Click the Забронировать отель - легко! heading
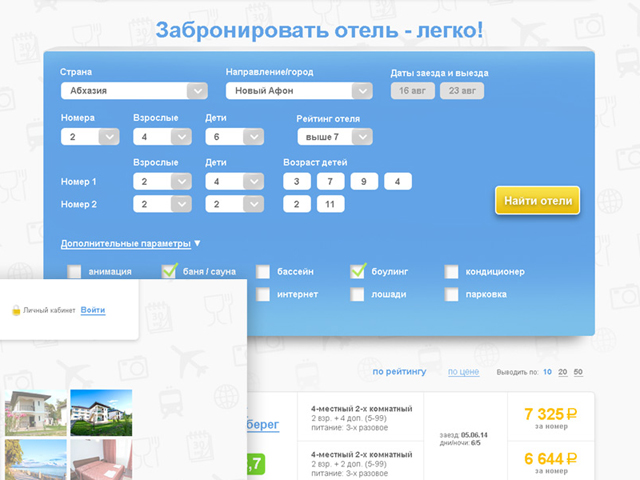This screenshot has width=640, height=480. click(x=320, y=30)
